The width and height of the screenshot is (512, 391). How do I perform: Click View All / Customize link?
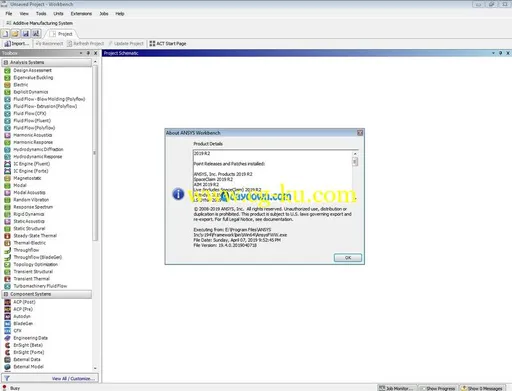pos(73,379)
